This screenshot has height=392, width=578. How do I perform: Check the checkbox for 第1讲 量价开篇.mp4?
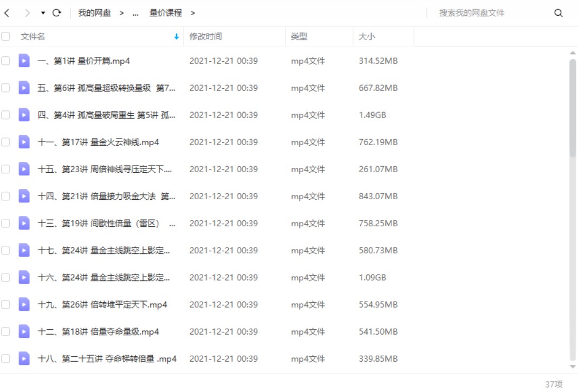point(7,61)
